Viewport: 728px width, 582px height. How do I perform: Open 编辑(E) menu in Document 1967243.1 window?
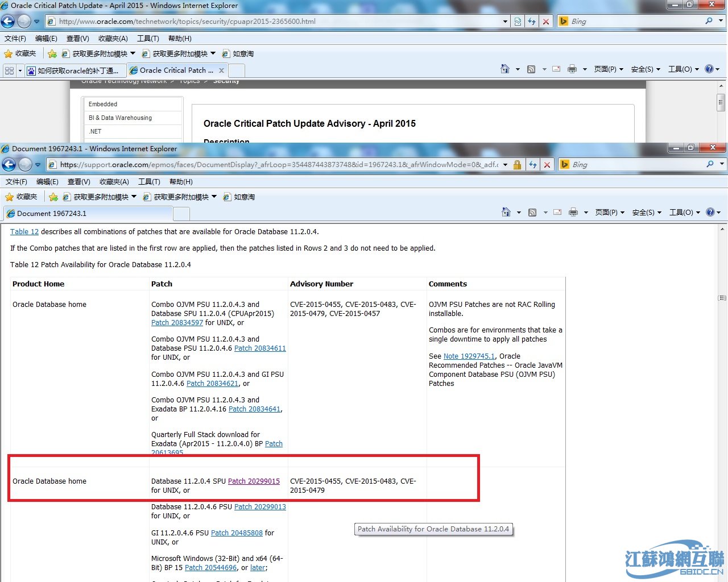(47, 182)
